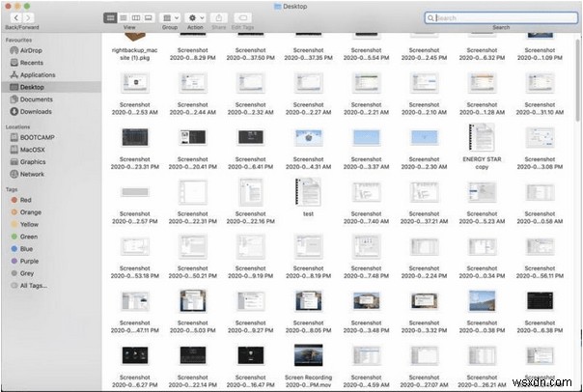Switch to column view
Viewport: 583px width, 392px height.
tap(136, 17)
